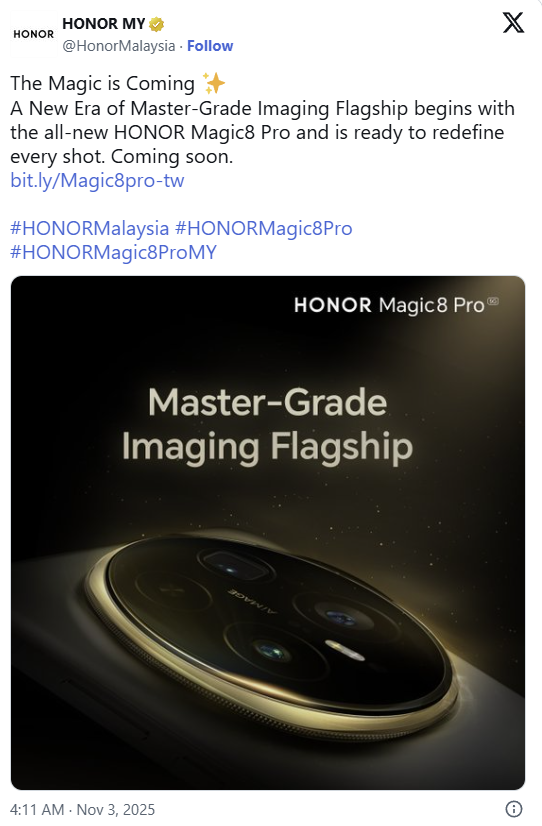Viewport: 542px width, 826px height.
Task: Click the LED flash on camera module
Action: tap(345, 650)
